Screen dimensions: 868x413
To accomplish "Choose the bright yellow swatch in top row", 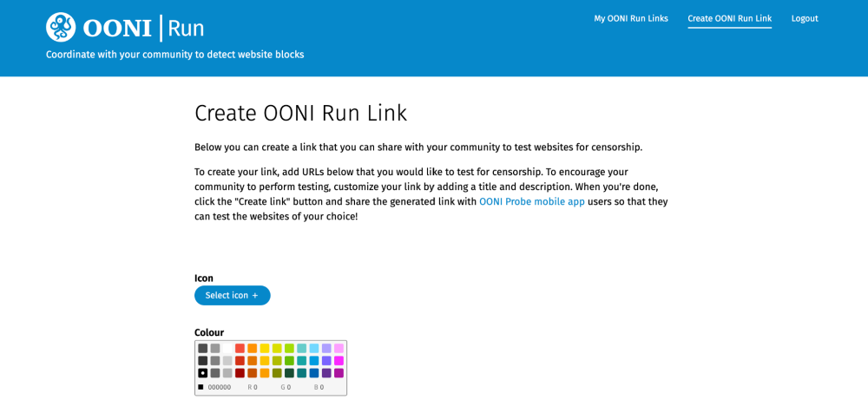I will tap(265, 348).
